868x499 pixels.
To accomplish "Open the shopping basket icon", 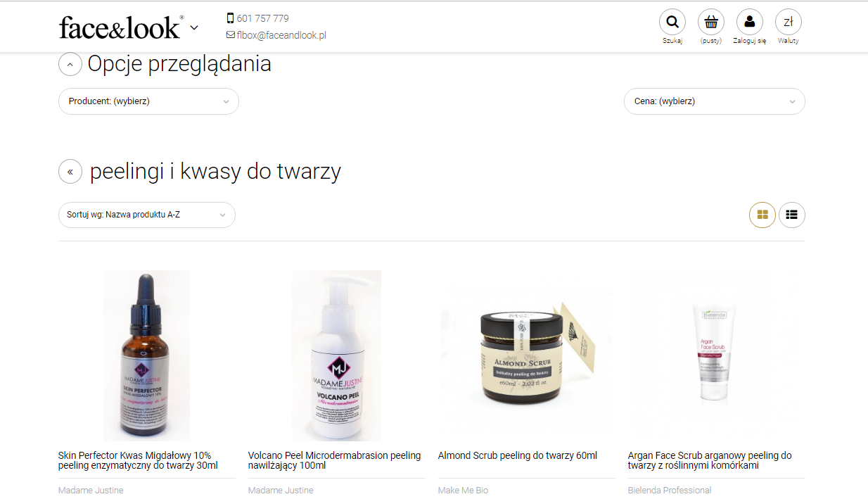I will point(711,22).
